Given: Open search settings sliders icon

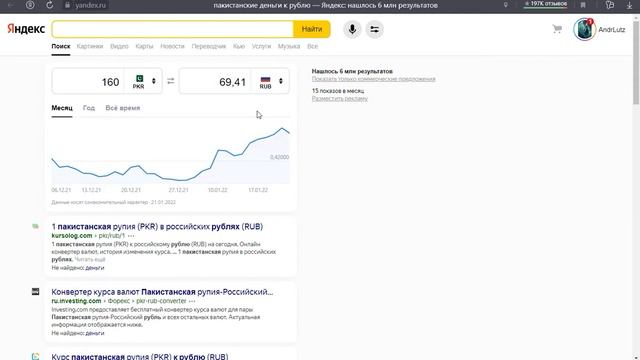Looking at the screenshot, I should tap(374, 29).
